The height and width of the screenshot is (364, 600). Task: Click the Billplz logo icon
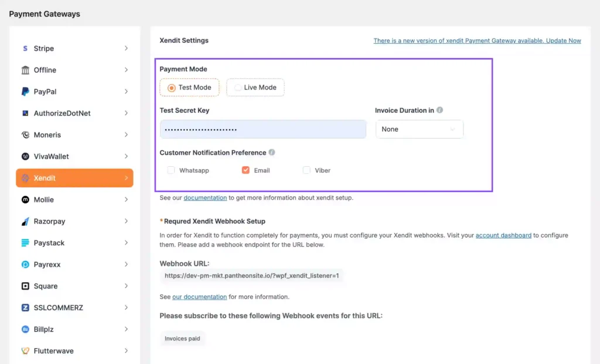click(x=25, y=329)
